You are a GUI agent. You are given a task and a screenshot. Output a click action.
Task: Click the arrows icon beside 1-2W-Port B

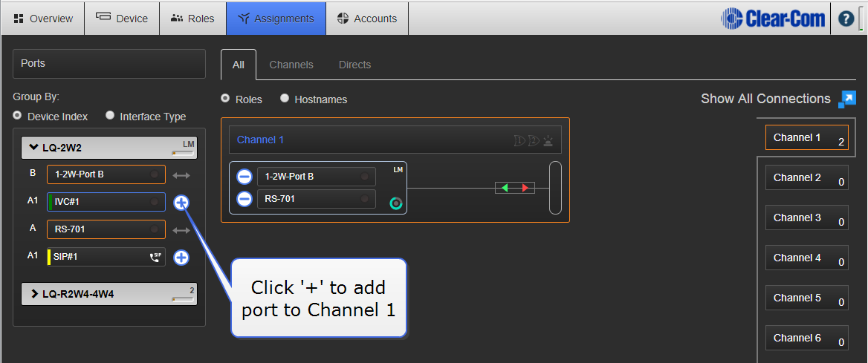pyautogui.click(x=181, y=175)
